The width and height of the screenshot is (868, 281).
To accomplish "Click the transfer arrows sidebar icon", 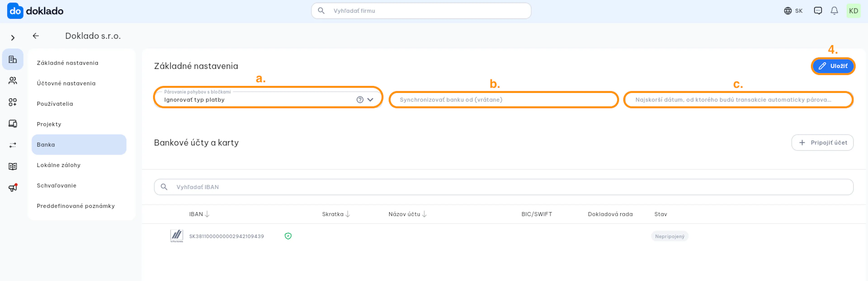I will [x=13, y=145].
